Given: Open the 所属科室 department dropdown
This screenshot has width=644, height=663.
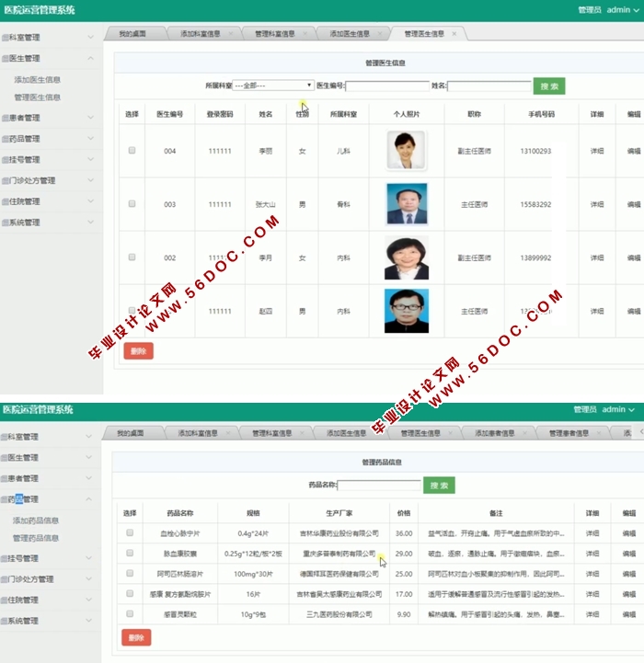Looking at the screenshot, I should 272,86.
